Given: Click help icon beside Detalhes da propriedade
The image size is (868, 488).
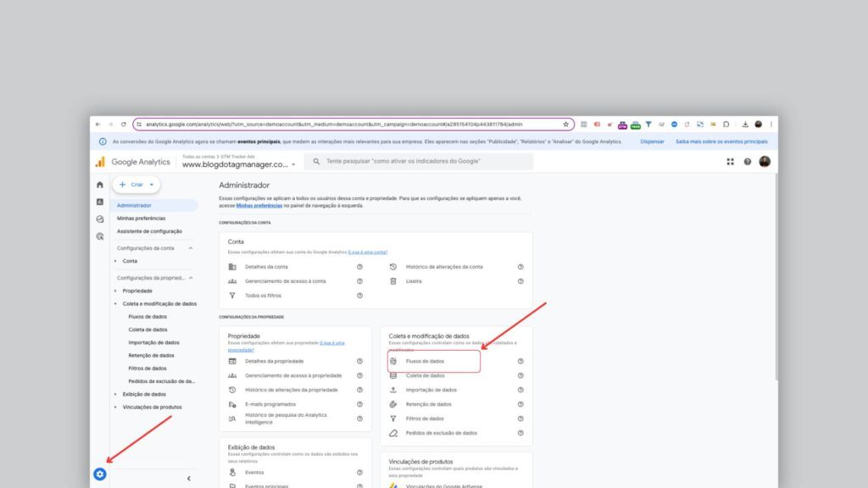Looking at the screenshot, I should click(359, 361).
